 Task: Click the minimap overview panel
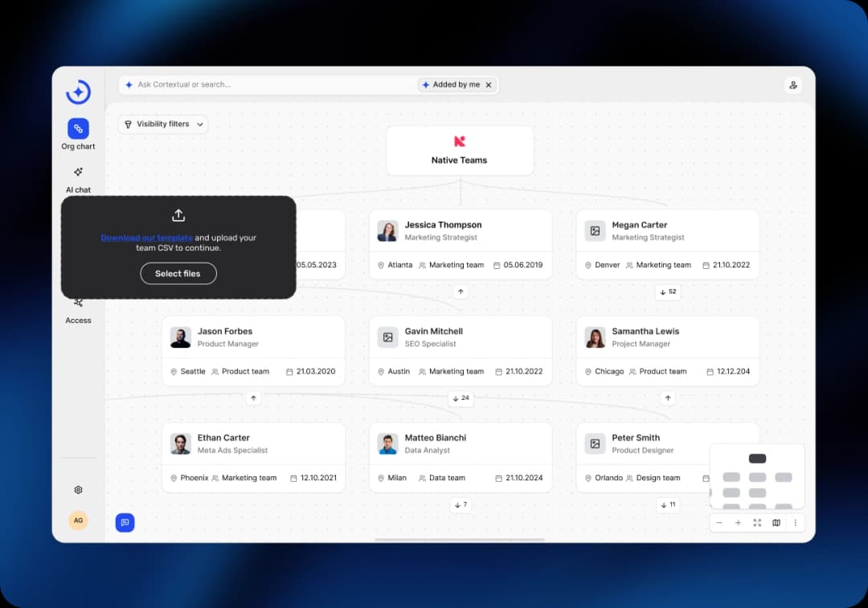757,476
